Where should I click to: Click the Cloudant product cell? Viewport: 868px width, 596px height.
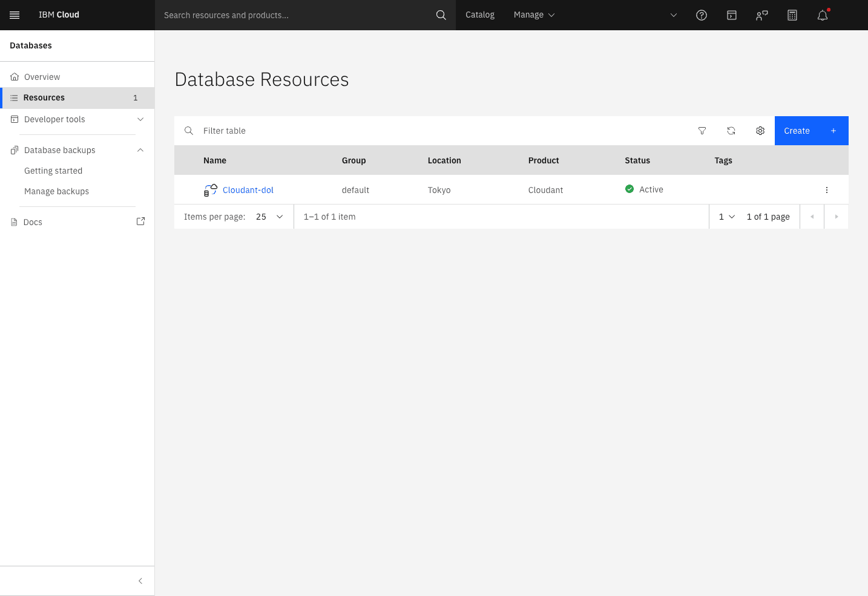(545, 190)
